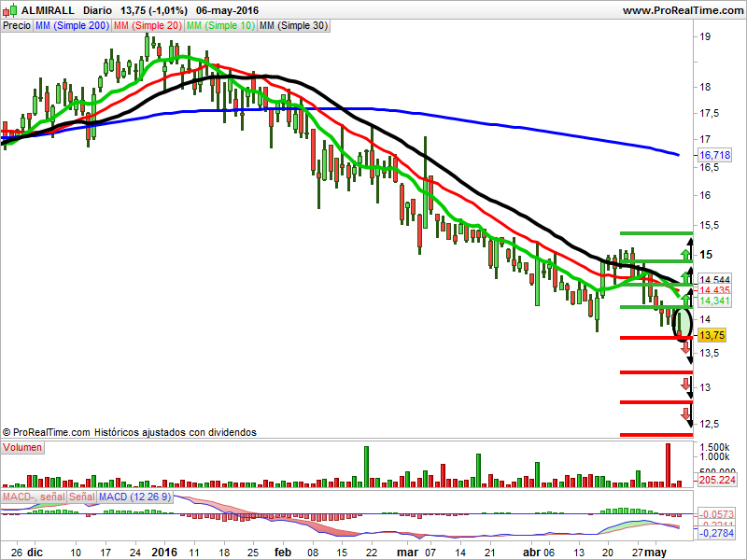Open the MM (Simple 30) indicator label
The height and width of the screenshot is (560, 747).
click(293, 26)
